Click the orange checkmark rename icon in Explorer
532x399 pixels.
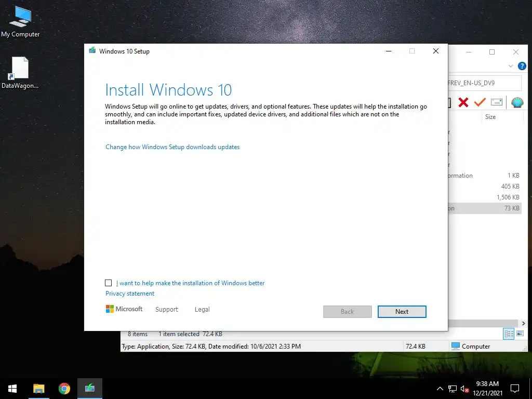point(480,102)
